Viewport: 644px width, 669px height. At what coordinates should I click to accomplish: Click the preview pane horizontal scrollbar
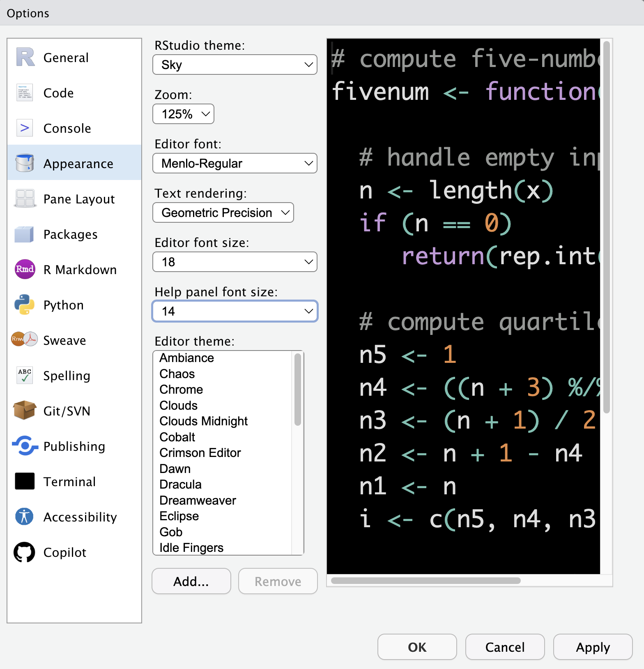[x=426, y=581]
